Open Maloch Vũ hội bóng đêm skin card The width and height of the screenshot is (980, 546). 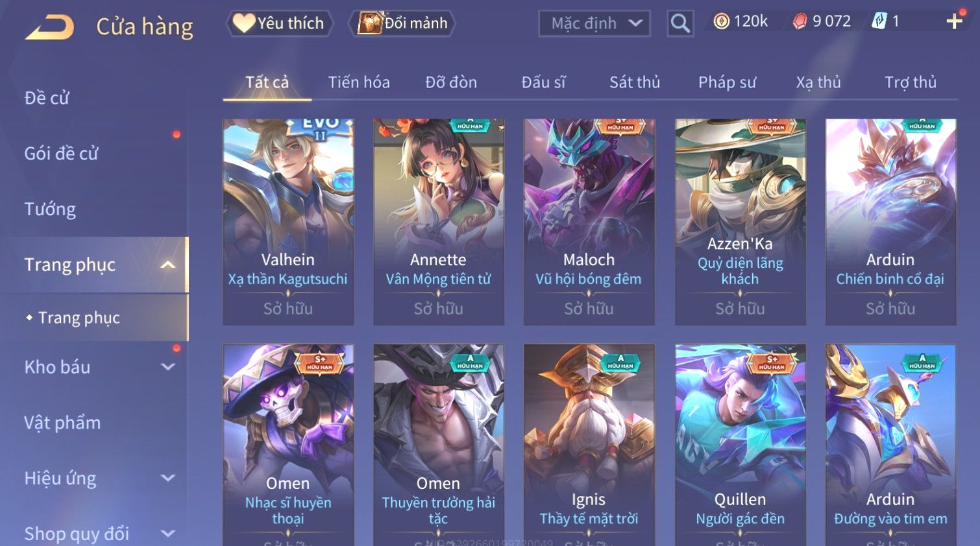[x=589, y=222]
